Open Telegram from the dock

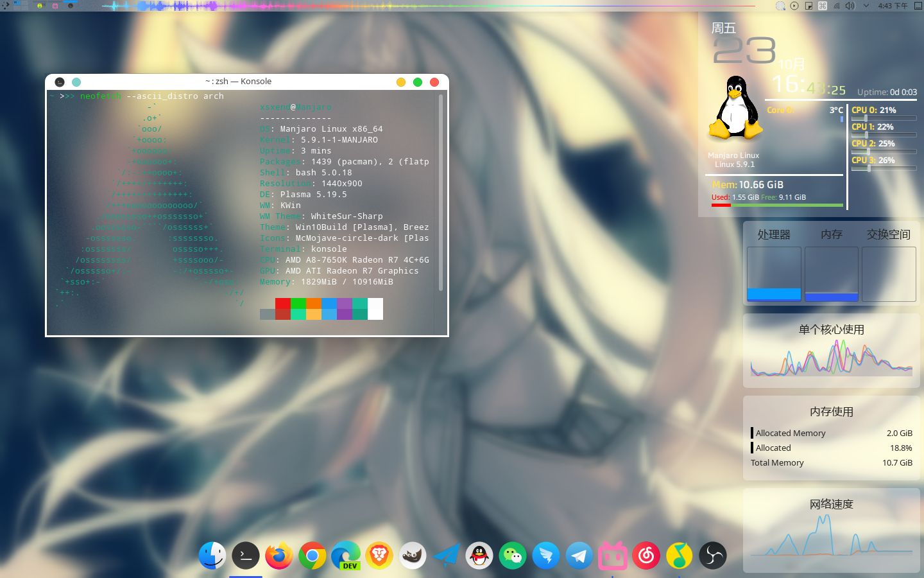579,556
